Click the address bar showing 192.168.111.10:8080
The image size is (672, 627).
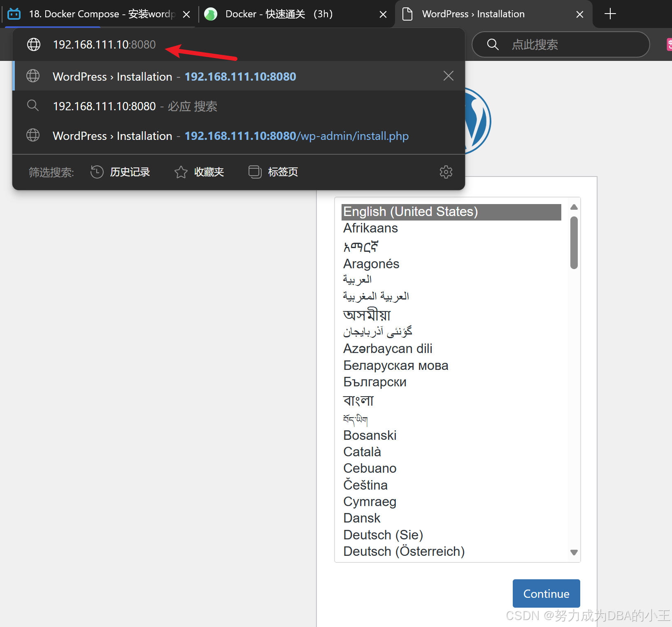[x=239, y=44]
